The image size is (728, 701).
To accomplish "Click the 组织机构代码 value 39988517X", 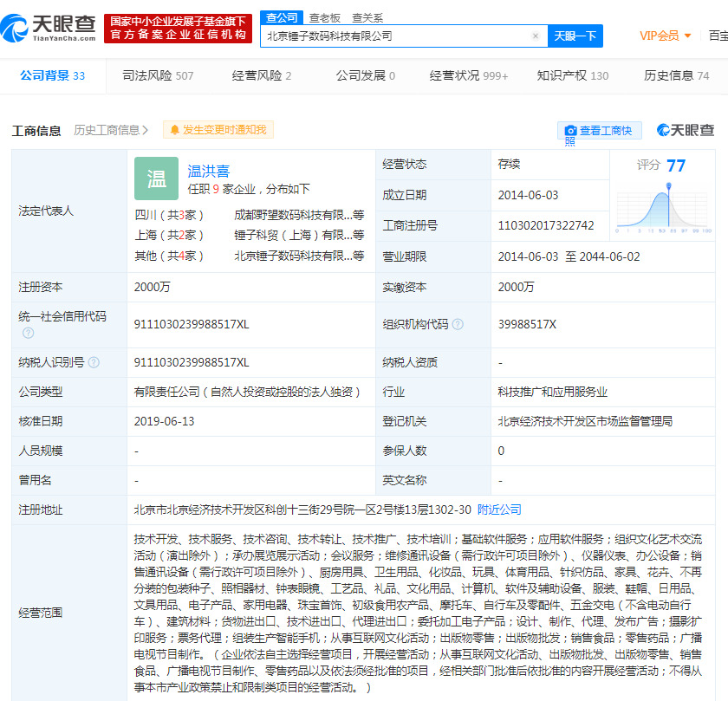I will tap(527, 324).
